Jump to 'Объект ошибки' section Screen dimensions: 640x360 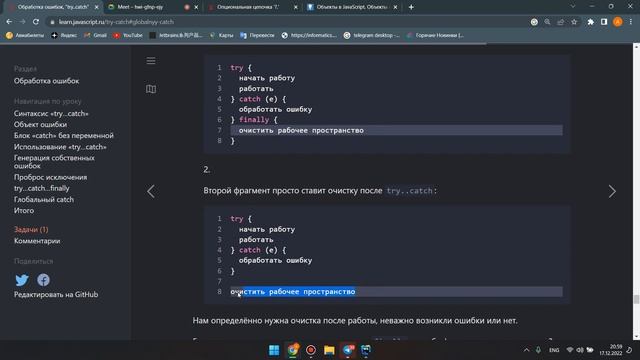[40, 124]
